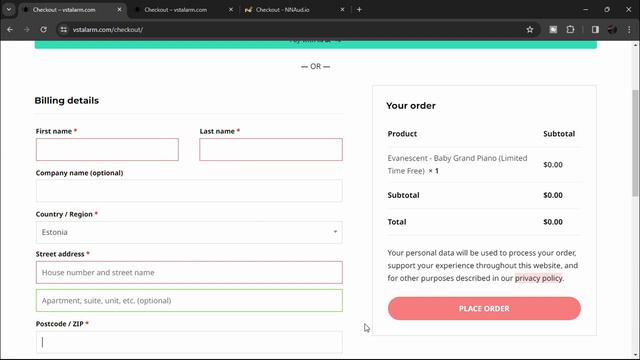The height and width of the screenshot is (360, 640).
Task: Open the extensions puzzle icon
Action: (571, 29)
